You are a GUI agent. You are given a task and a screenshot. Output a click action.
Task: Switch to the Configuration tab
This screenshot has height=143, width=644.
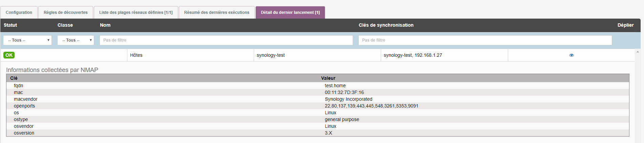(19, 13)
